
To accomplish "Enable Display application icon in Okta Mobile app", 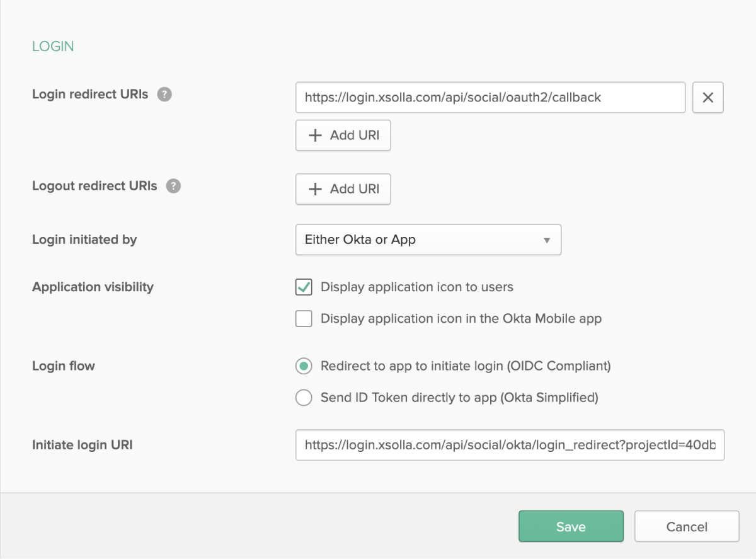I will 304,319.
